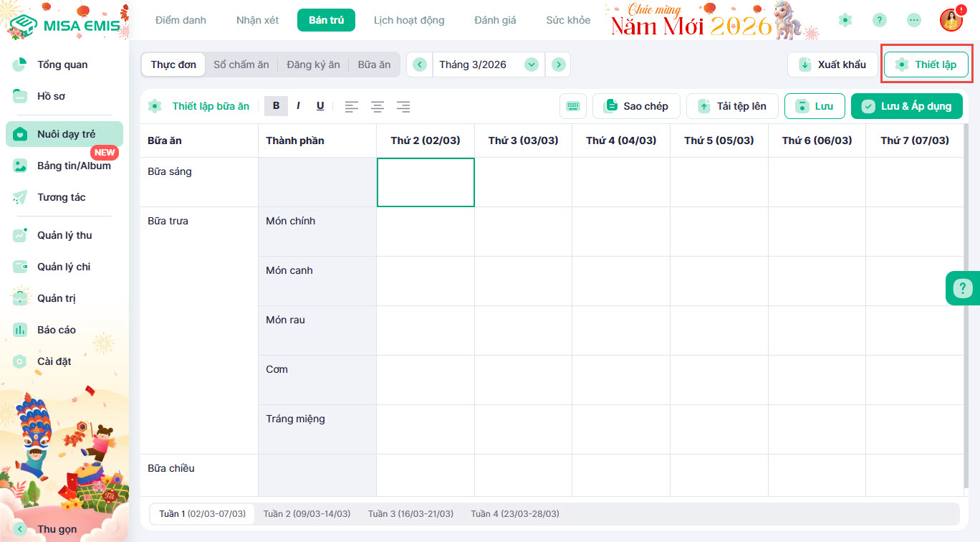Toggle italic formatting
This screenshot has width=980, height=542.
click(298, 106)
